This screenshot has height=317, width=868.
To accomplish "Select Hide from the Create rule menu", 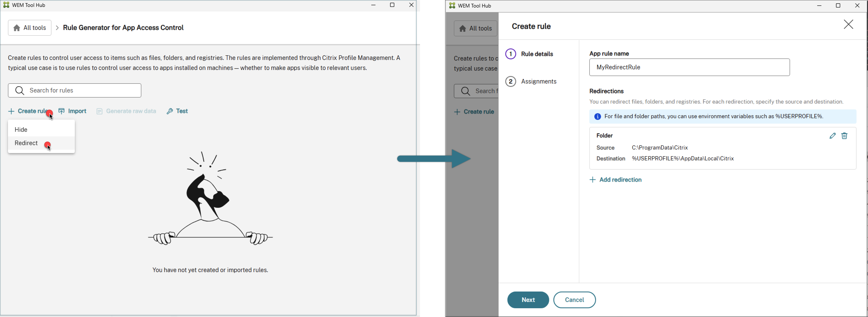I will [x=21, y=129].
